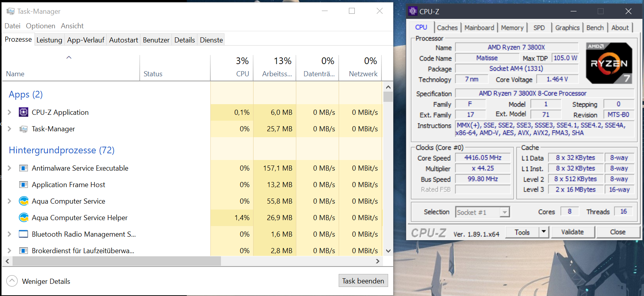Click the Antimalware Service Executable icon

[24, 168]
